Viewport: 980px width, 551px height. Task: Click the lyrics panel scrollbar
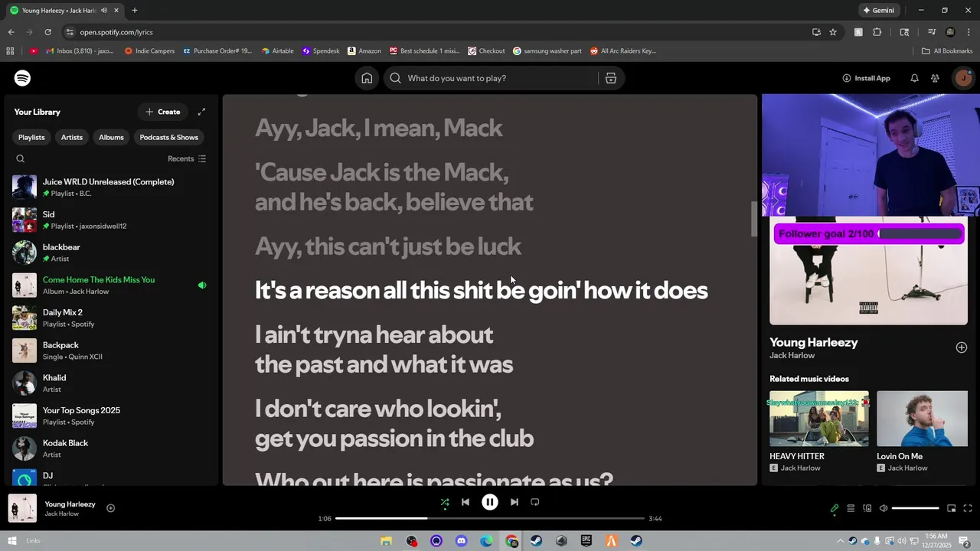point(753,219)
